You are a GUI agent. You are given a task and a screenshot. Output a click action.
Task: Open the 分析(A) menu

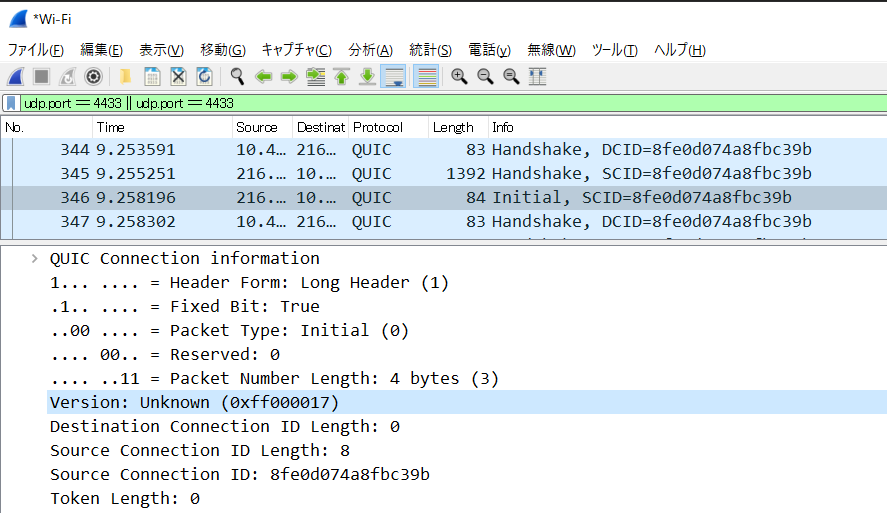click(x=371, y=50)
